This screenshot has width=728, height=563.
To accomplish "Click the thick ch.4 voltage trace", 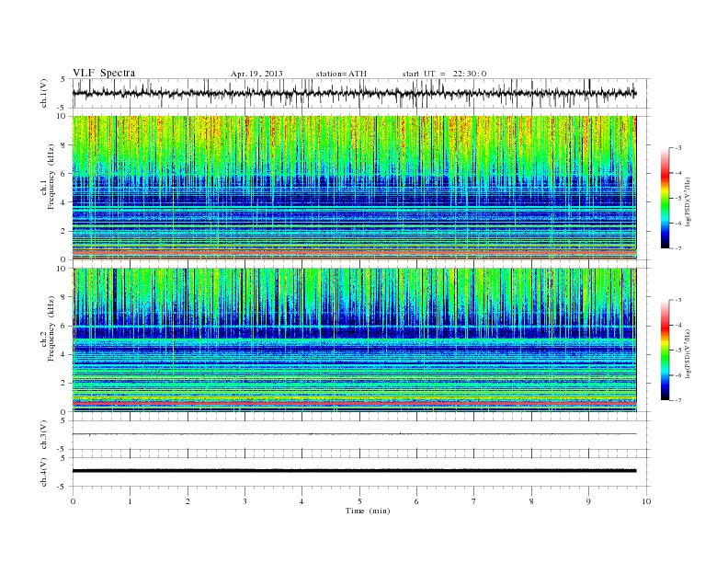I will coord(354,471).
